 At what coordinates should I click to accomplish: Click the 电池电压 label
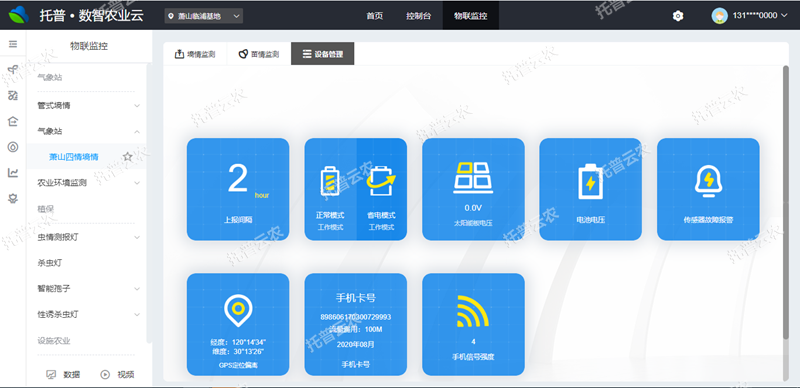point(590,221)
